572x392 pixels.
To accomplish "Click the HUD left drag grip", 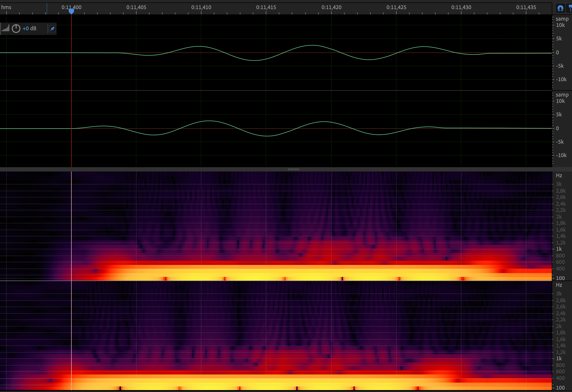I will [x=1, y=29].
